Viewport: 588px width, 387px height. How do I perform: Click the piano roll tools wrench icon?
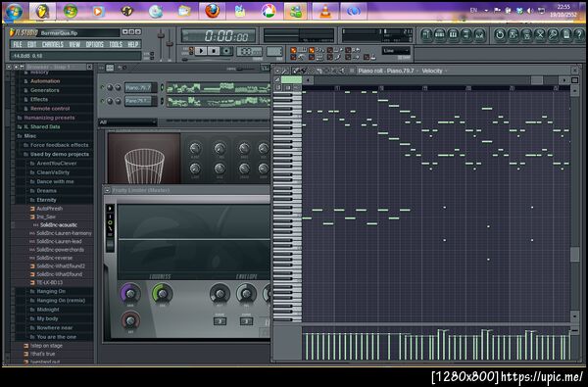pos(284,71)
